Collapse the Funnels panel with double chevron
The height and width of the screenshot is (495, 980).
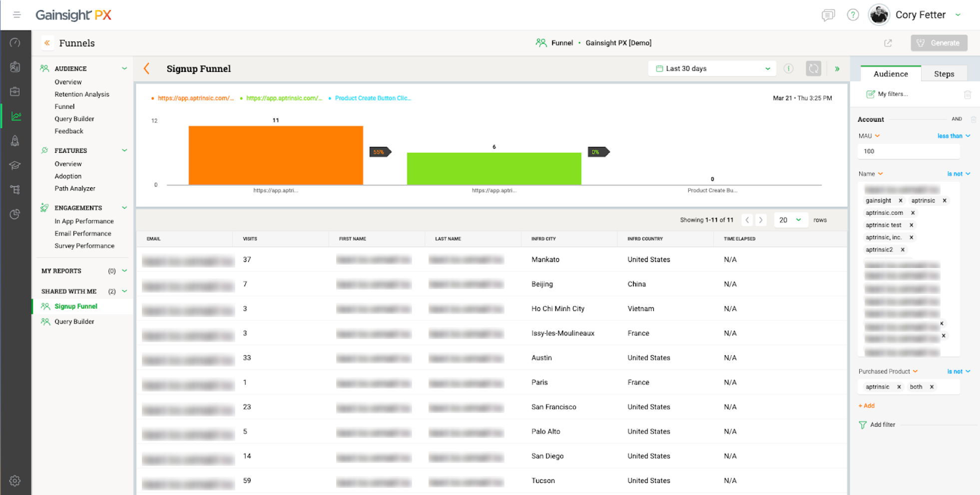click(47, 43)
